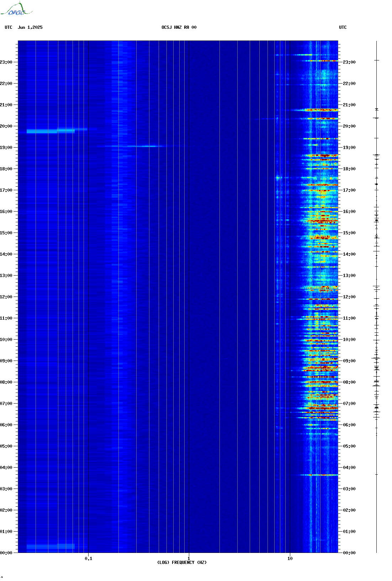Click the 'UTC' label above the right time axis
This screenshot has width=392, height=581.
(x=343, y=27)
